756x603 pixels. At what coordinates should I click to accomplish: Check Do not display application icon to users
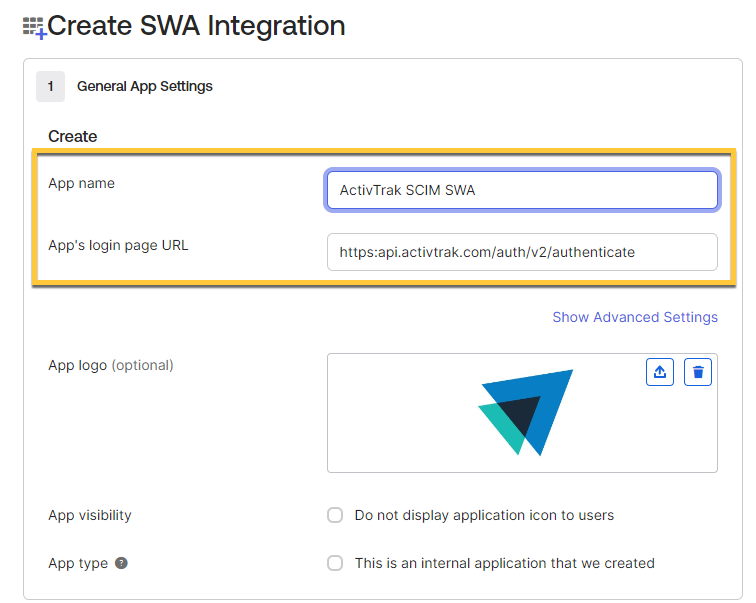click(335, 515)
